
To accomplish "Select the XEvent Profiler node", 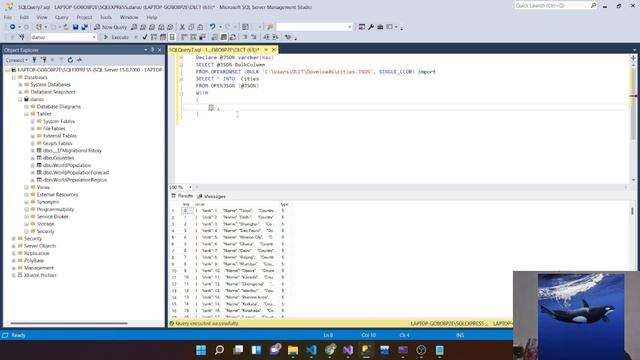I will pyautogui.click(x=40, y=275).
